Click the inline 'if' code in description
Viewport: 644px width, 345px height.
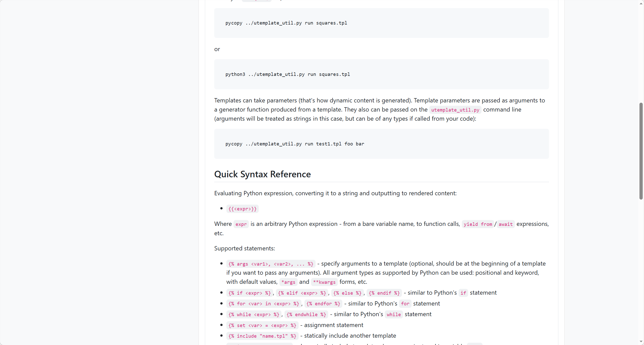click(463, 293)
